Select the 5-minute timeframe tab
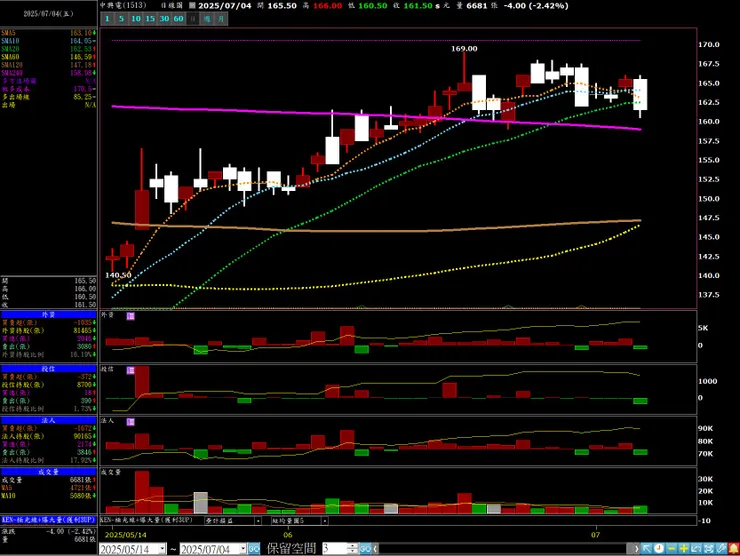Screen dimensions: 740x556 pyautogui.click(x=121, y=19)
